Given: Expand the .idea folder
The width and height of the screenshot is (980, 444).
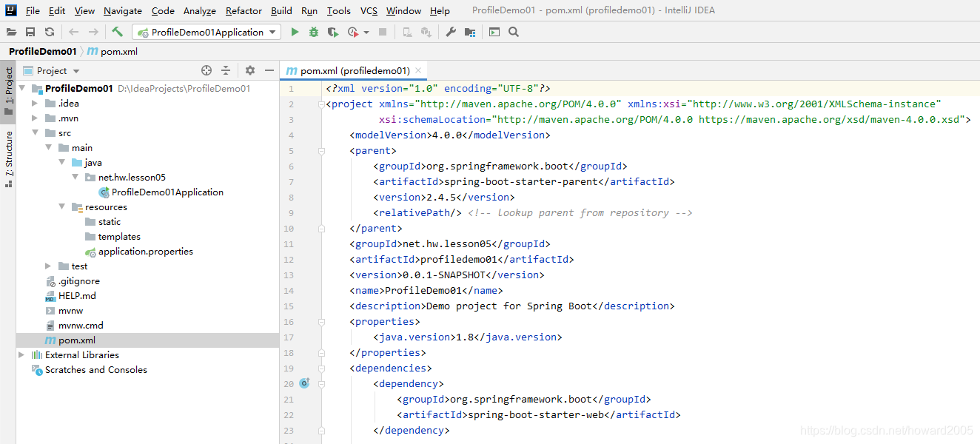Looking at the screenshot, I should click(35, 103).
